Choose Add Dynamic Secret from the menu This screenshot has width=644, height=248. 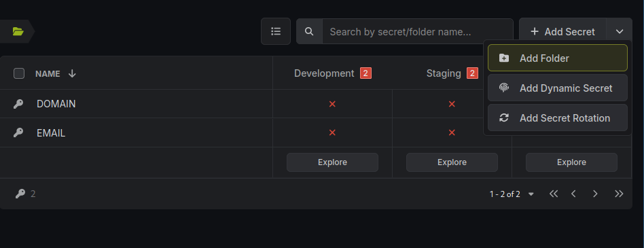pos(557,88)
